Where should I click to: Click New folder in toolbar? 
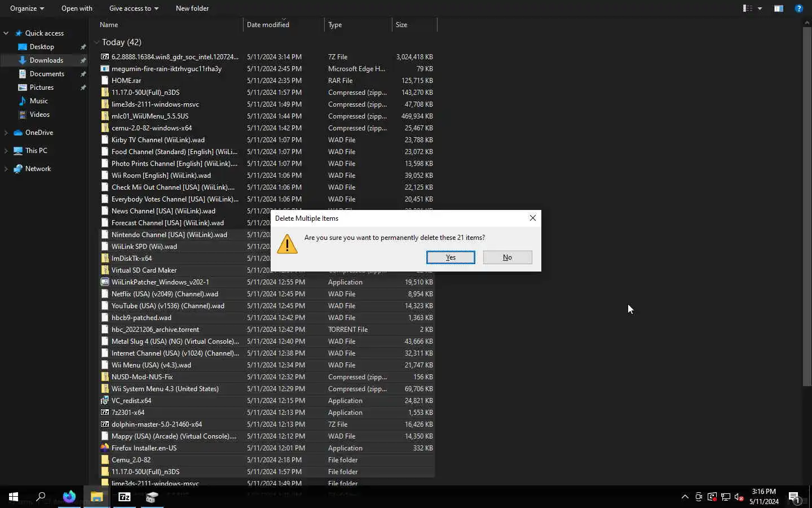coord(192,8)
